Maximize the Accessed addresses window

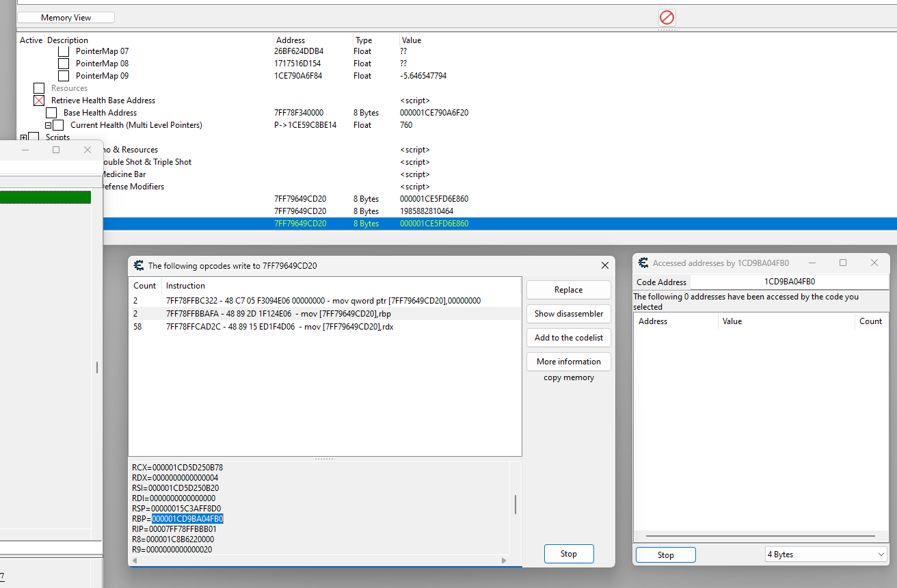coord(843,263)
